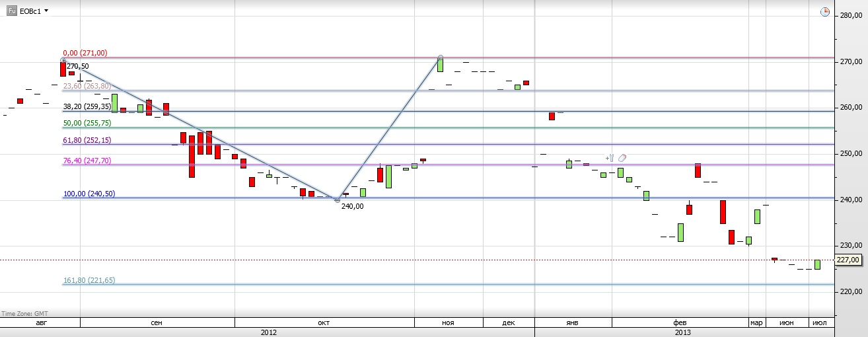Click the Time Zone: GMT label
868x337 pixels.
24,313
